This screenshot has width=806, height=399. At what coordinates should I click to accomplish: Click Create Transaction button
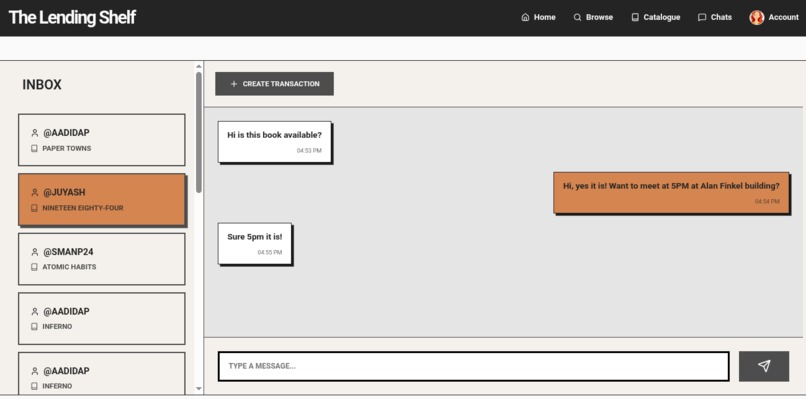pyautogui.click(x=274, y=84)
